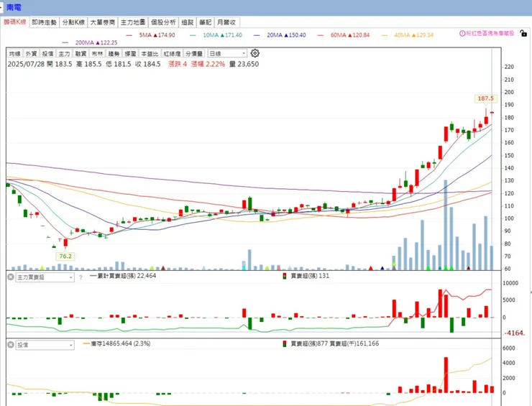
Task: Toggle the 撐壓 support-resistance button
Action: (x=130, y=54)
